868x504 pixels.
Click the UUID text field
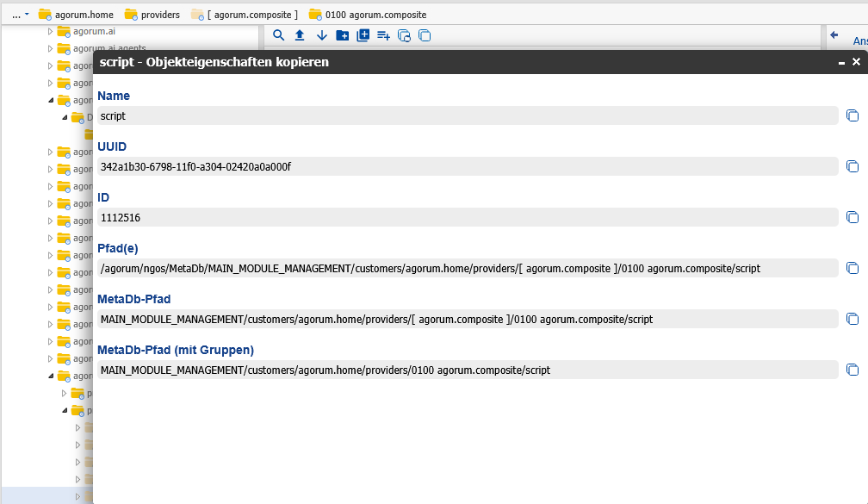pyautogui.click(x=467, y=166)
